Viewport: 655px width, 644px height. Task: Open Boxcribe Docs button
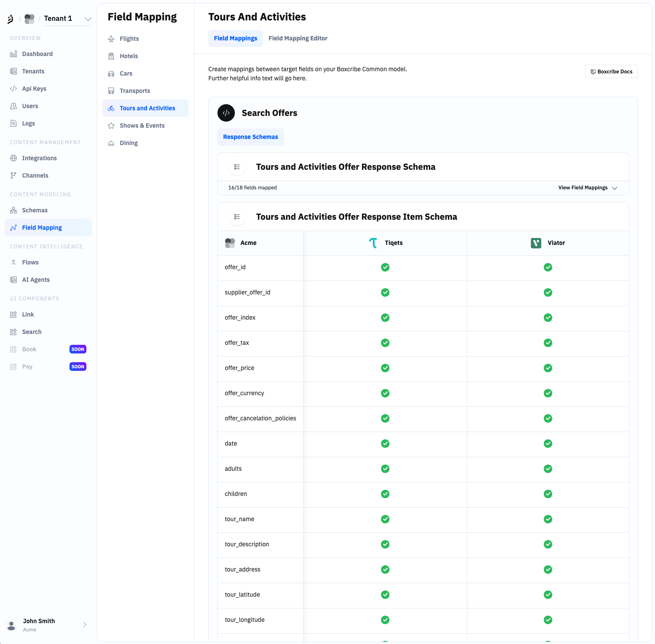[611, 72]
